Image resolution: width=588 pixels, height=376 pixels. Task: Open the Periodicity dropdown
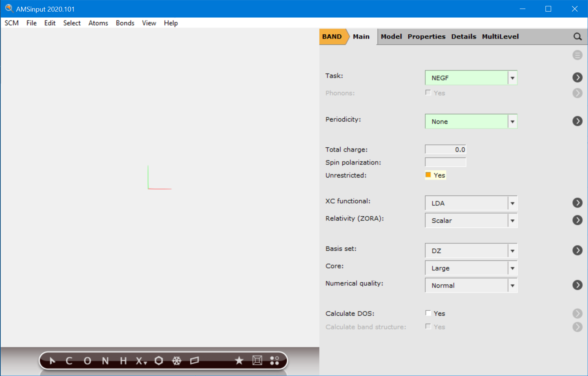tap(471, 121)
